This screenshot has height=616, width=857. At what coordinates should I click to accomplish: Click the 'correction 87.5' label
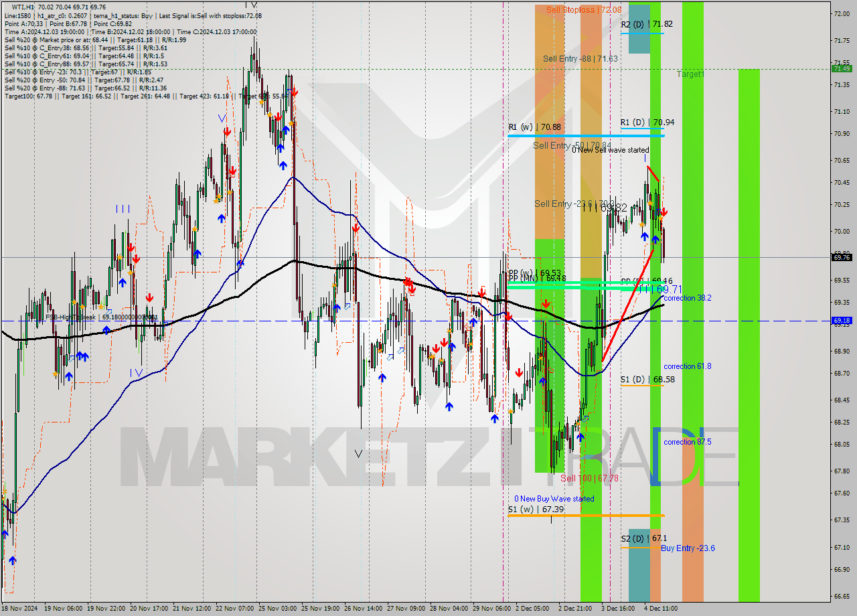[688, 442]
